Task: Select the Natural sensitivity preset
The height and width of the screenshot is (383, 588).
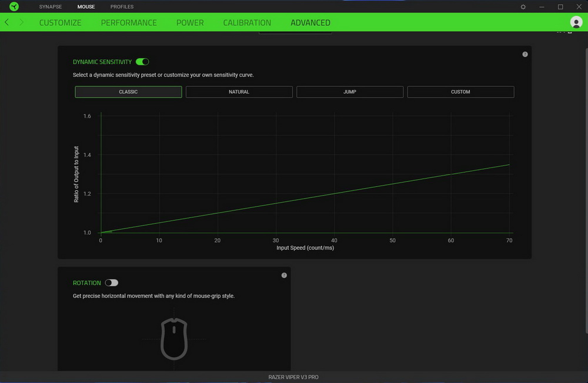Action: (x=239, y=92)
